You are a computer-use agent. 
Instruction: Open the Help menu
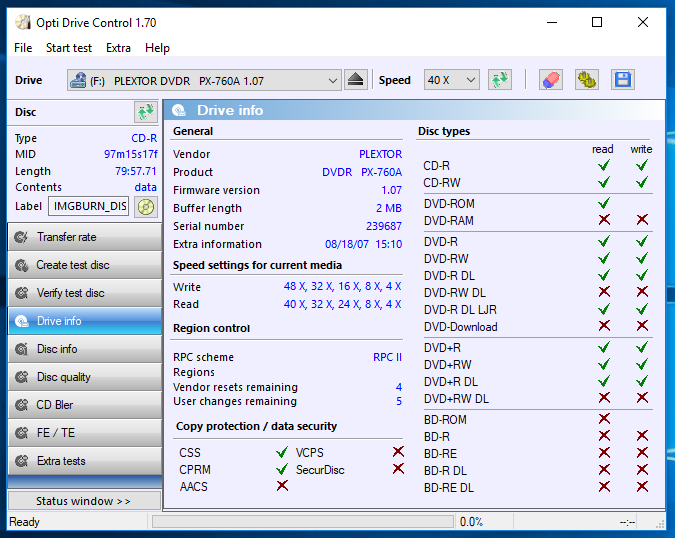[157, 48]
